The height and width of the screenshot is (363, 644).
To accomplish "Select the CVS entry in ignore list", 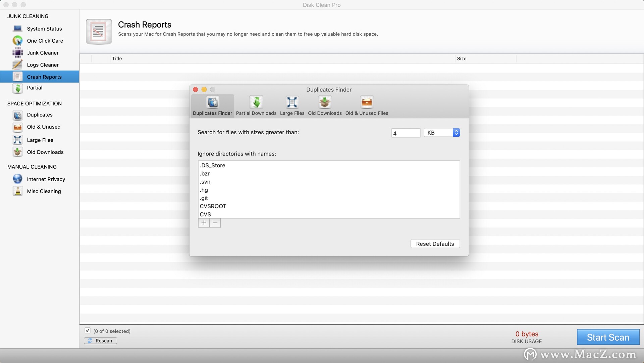I will tap(329, 214).
